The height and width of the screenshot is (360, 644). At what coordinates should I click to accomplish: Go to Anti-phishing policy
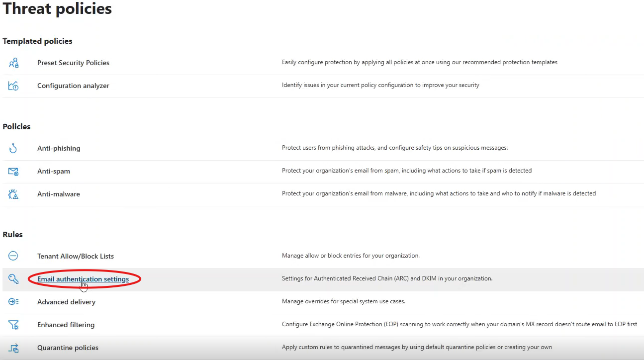[59, 148]
